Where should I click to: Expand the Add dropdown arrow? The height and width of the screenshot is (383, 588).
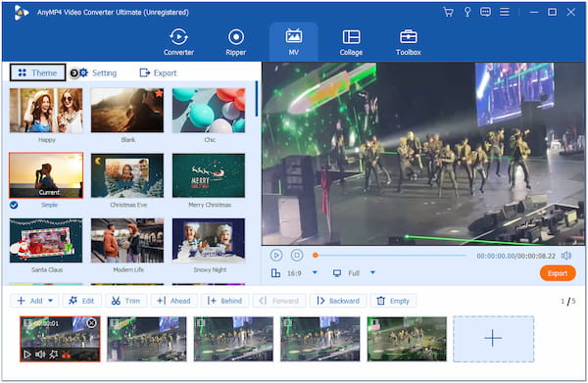tap(51, 301)
